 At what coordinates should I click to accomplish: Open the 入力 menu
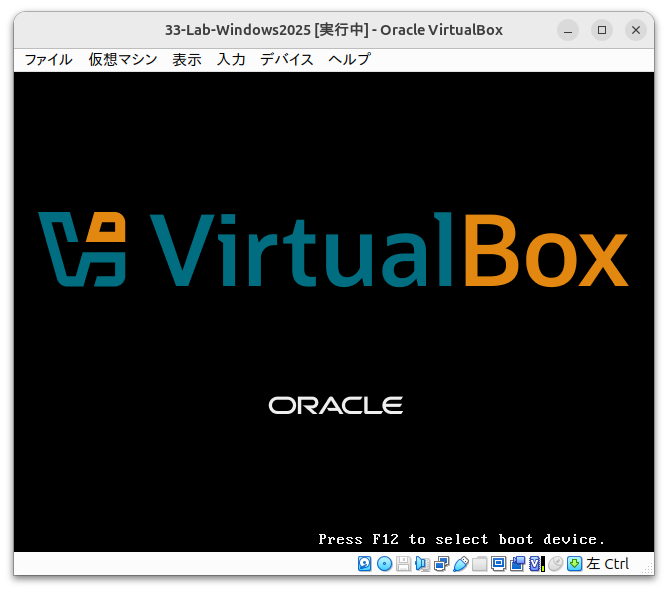[231, 59]
